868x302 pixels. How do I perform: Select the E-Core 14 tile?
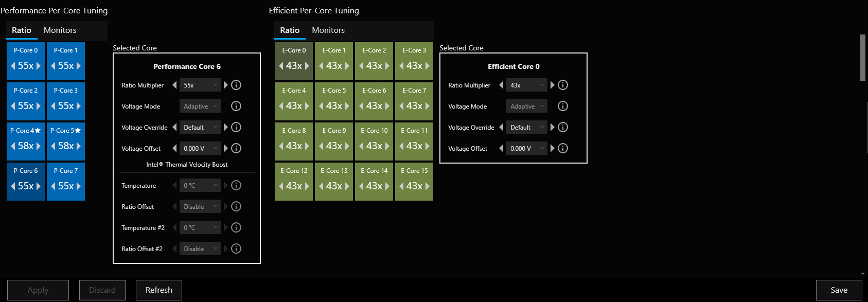tap(374, 181)
